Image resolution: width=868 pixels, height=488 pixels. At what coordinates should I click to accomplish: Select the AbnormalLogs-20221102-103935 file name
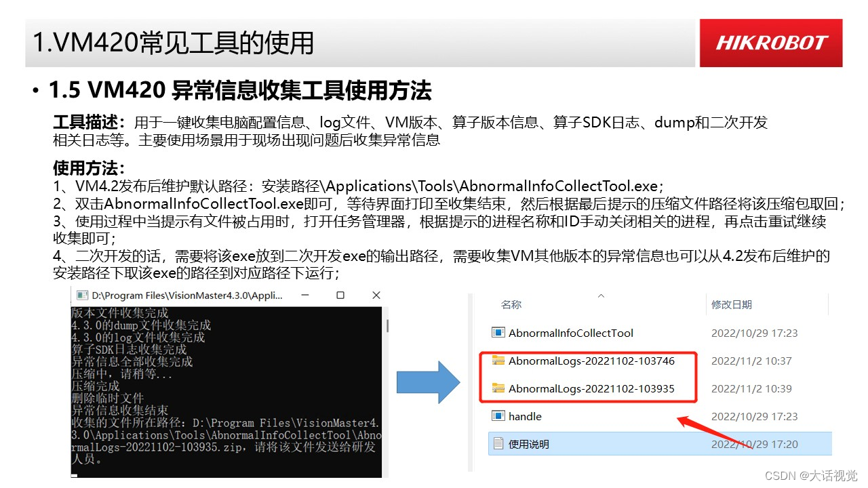(x=592, y=388)
